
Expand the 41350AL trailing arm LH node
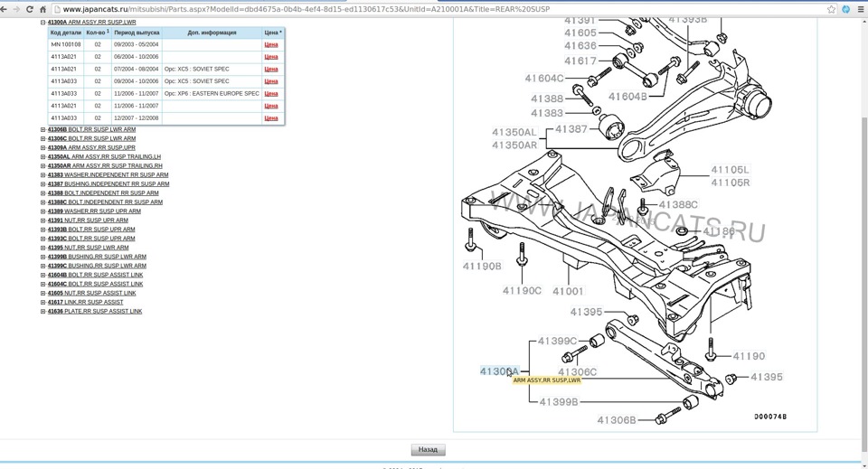[x=42, y=156]
